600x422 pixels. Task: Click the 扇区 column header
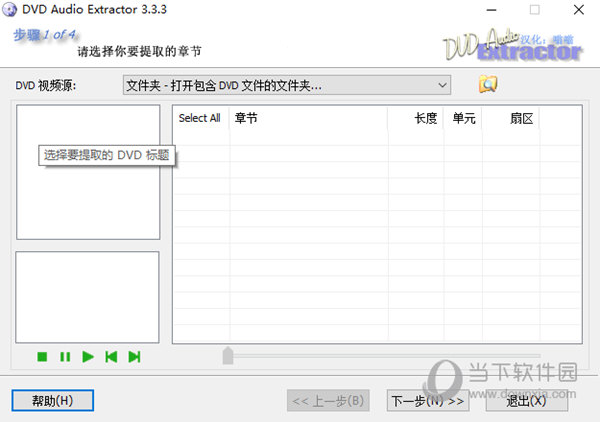click(511, 118)
